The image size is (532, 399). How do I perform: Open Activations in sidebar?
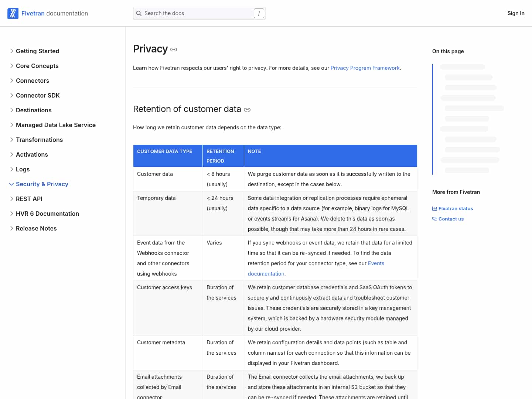tap(32, 154)
